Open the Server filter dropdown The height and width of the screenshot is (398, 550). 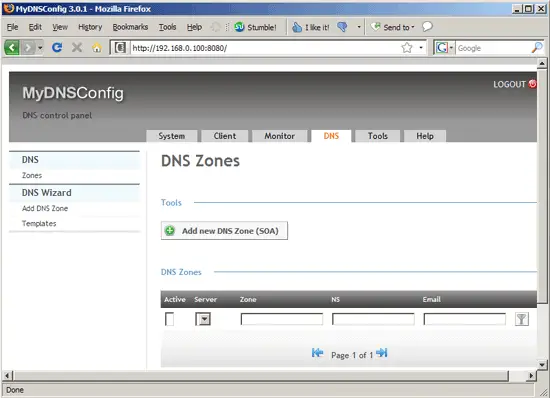[x=203, y=319]
